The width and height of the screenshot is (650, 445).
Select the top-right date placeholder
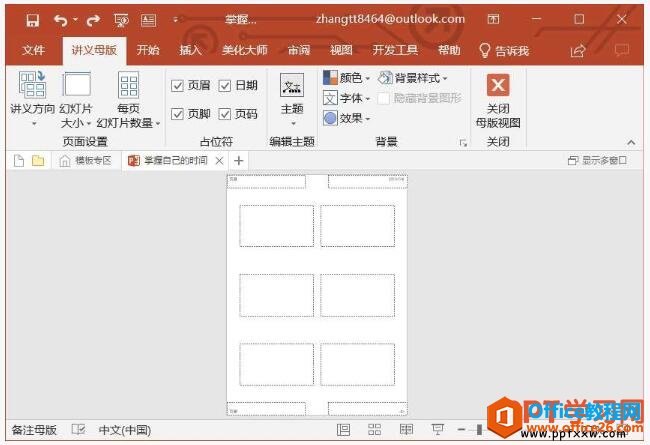tap(368, 182)
